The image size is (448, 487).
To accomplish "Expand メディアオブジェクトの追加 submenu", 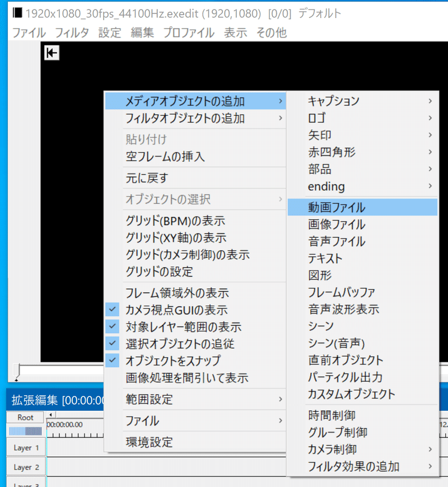I will pos(195,101).
